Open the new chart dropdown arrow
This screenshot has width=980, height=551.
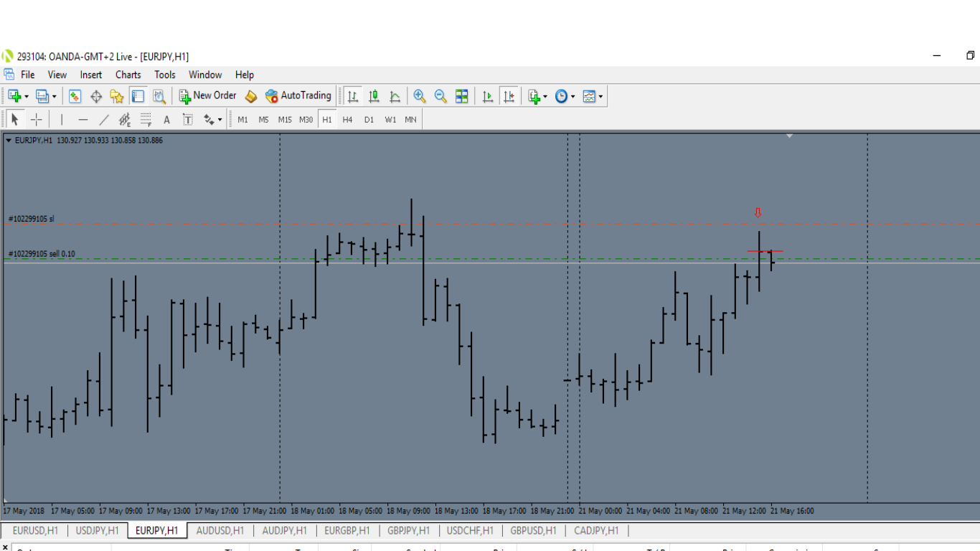pos(27,96)
